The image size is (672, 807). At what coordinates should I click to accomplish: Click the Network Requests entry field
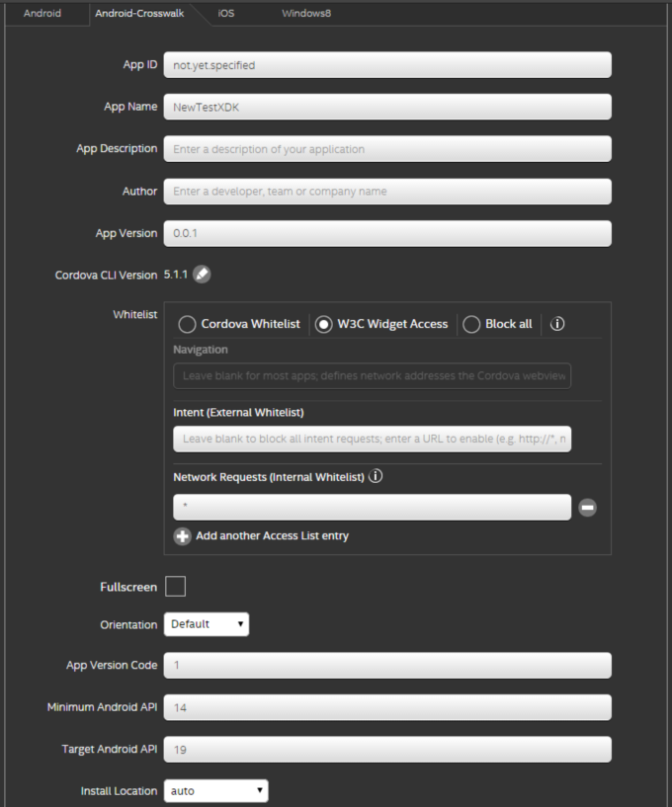373,508
